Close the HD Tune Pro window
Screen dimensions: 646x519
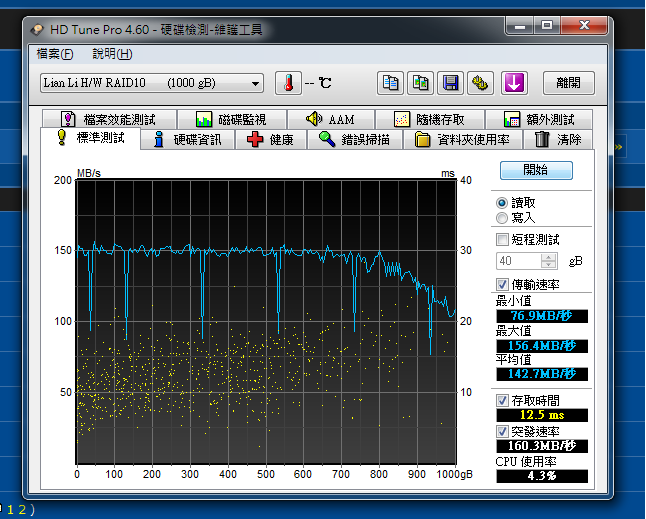tap(584, 26)
